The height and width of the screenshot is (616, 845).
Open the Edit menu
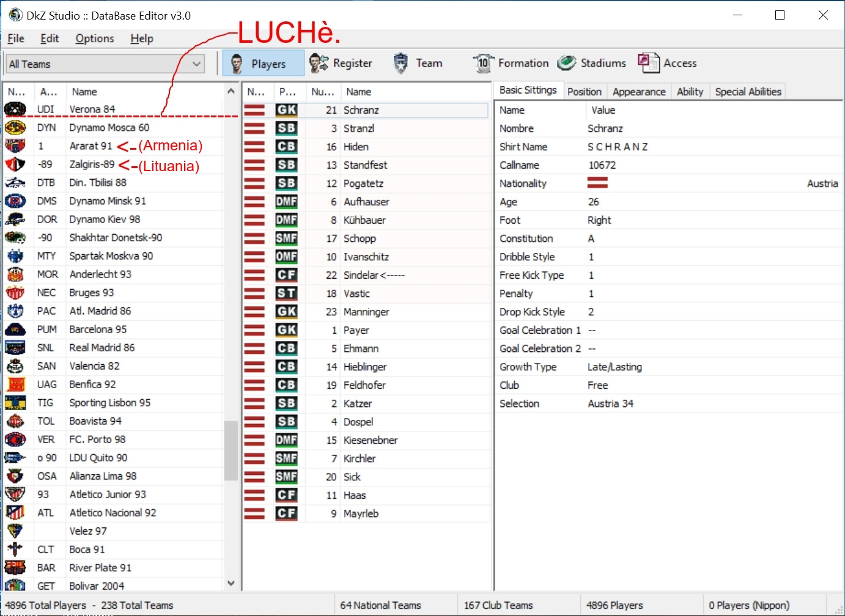coord(50,38)
